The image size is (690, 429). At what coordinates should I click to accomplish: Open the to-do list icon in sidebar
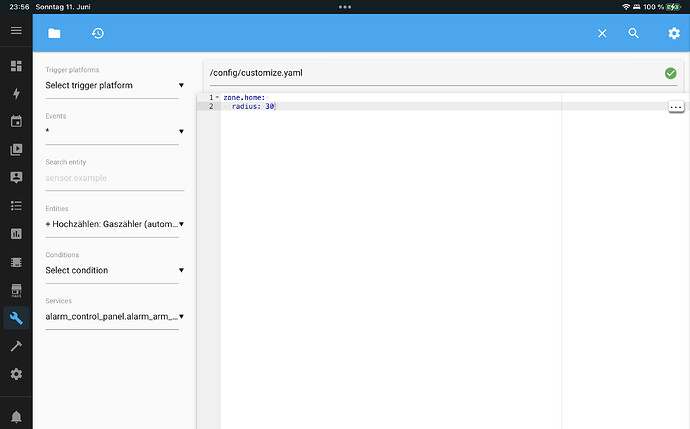pos(16,205)
